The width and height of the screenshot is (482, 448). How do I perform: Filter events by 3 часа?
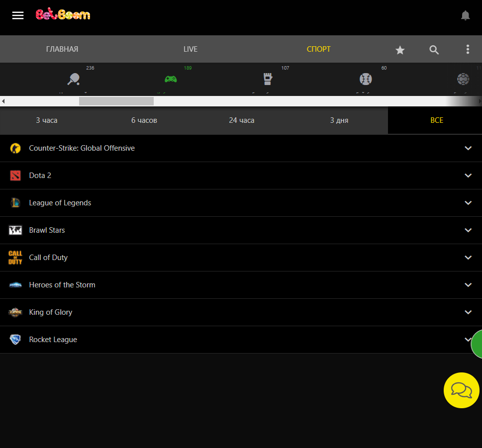click(47, 120)
